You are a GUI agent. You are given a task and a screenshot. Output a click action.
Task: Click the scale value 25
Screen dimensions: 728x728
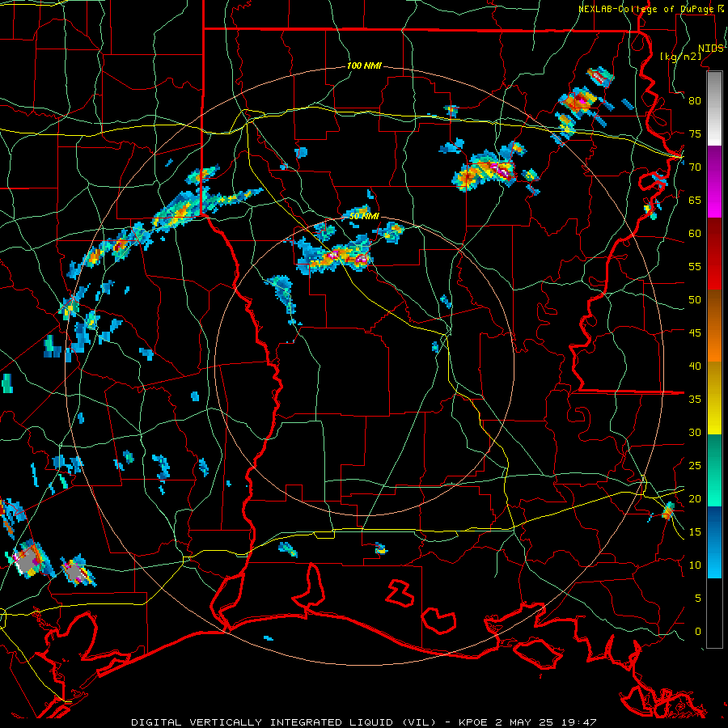pos(695,465)
